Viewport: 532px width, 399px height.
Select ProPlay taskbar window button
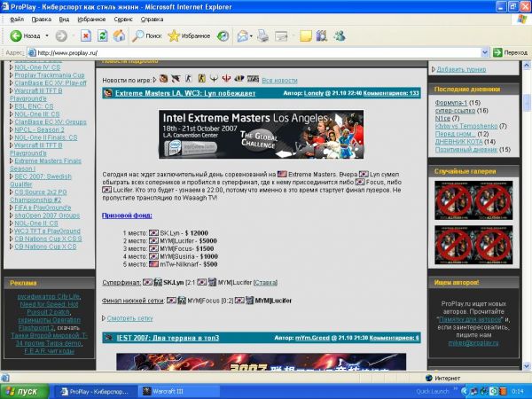(x=95, y=392)
